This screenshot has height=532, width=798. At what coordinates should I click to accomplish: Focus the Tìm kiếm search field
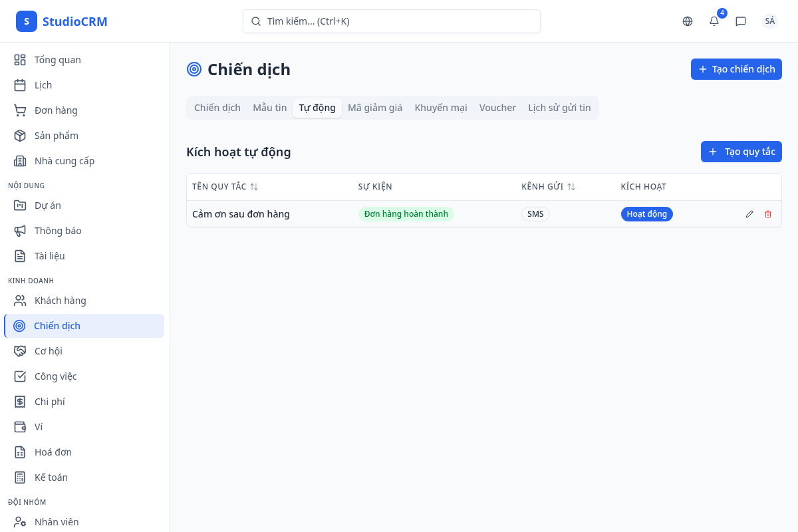point(391,21)
